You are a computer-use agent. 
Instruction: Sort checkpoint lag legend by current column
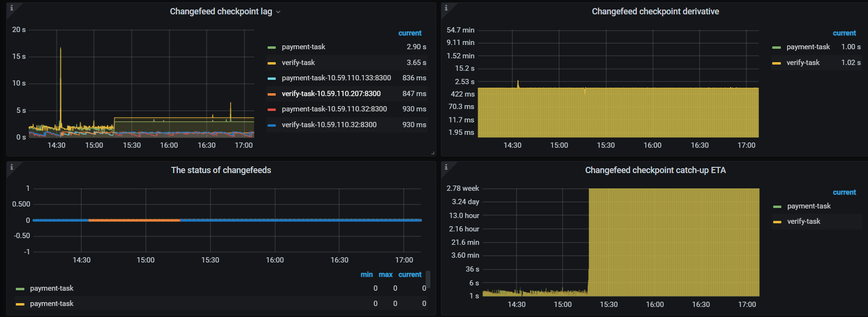tap(410, 33)
